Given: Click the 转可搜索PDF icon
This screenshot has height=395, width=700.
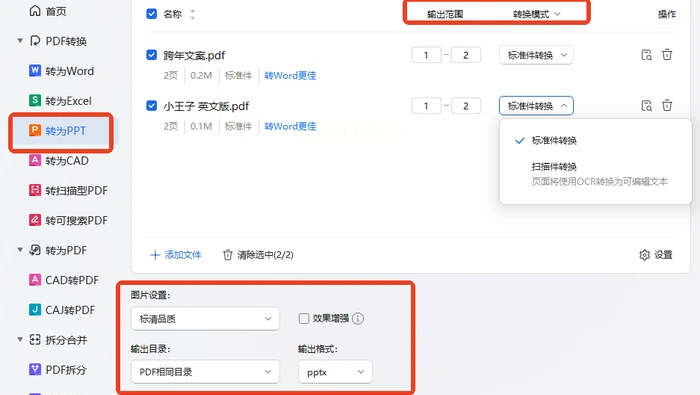Looking at the screenshot, I should (x=35, y=220).
